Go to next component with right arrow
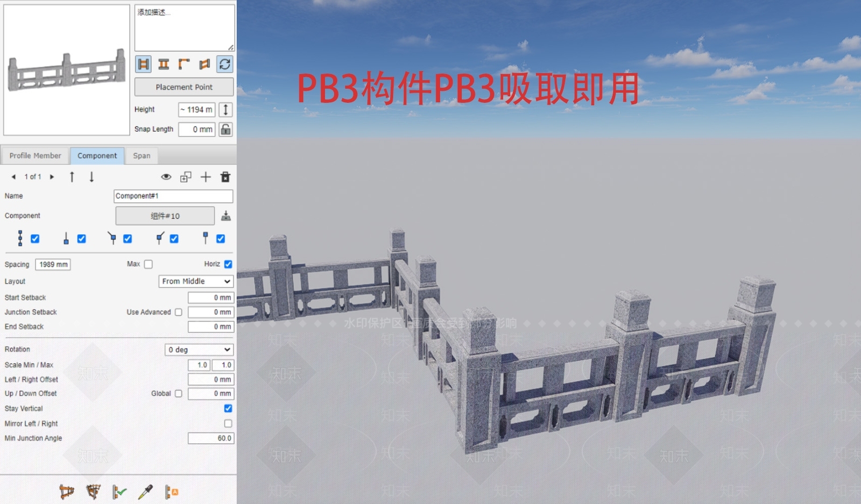The width and height of the screenshot is (861, 504). [x=52, y=176]
